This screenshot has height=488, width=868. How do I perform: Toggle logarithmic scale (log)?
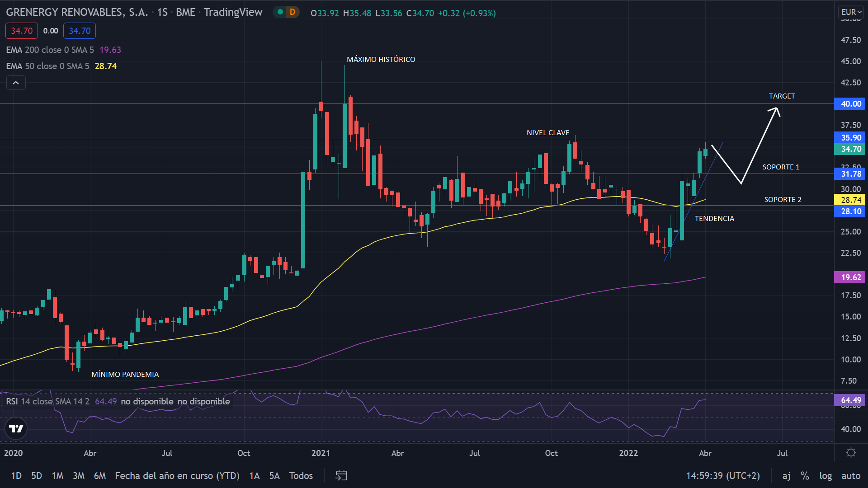(x=825, y=475)
